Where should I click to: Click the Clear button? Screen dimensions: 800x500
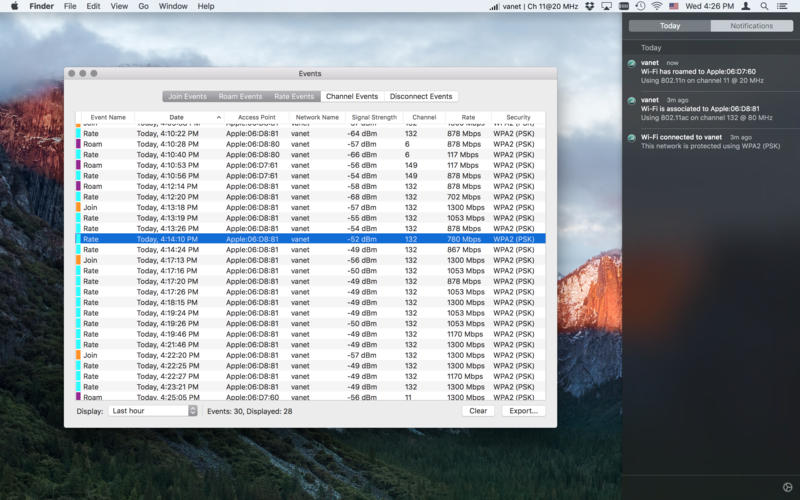478,411
